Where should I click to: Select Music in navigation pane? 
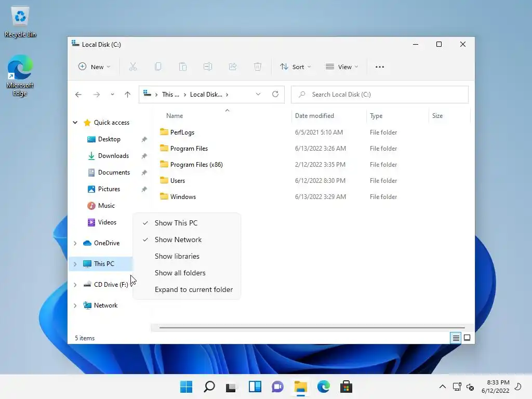pos(106,206)
